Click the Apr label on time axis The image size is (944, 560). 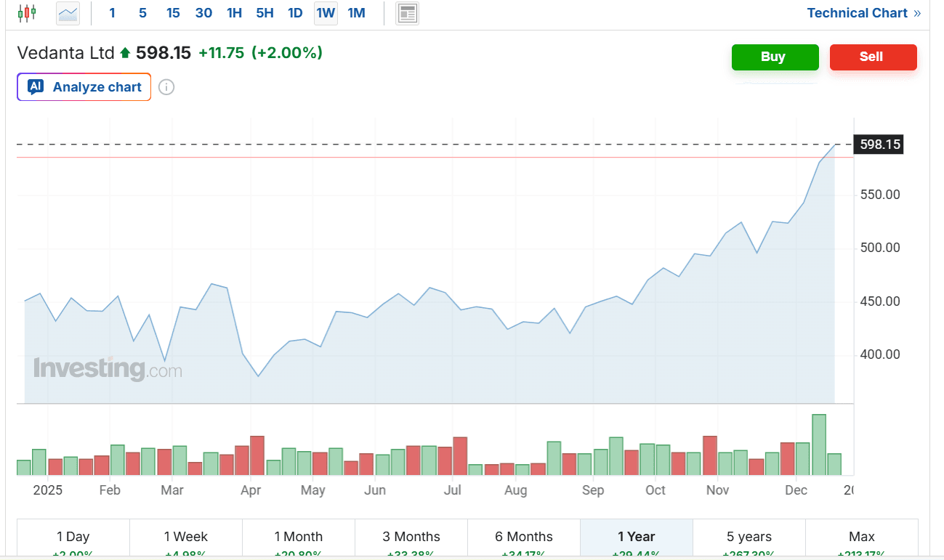251,490
